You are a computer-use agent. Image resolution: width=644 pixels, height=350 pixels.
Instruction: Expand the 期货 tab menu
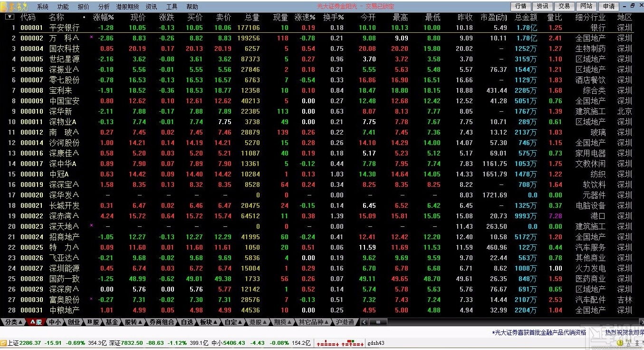[x=283, y=322]
